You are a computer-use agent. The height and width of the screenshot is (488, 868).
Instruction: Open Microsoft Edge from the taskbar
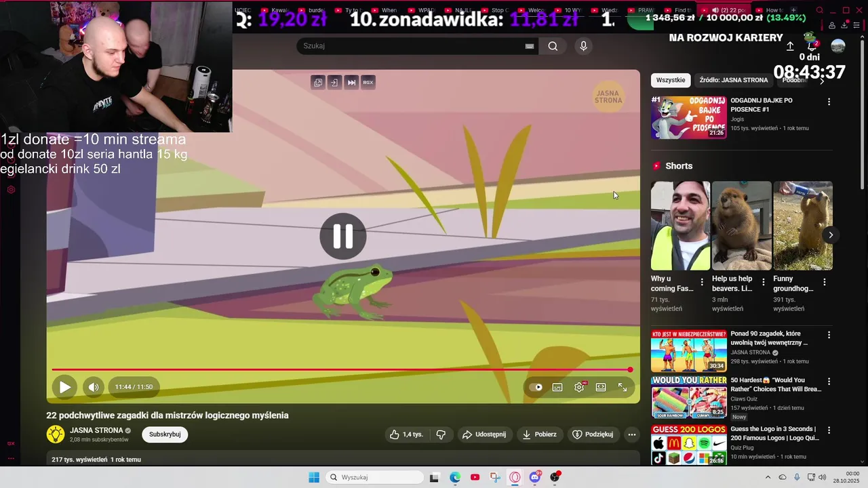pos(455,477)
